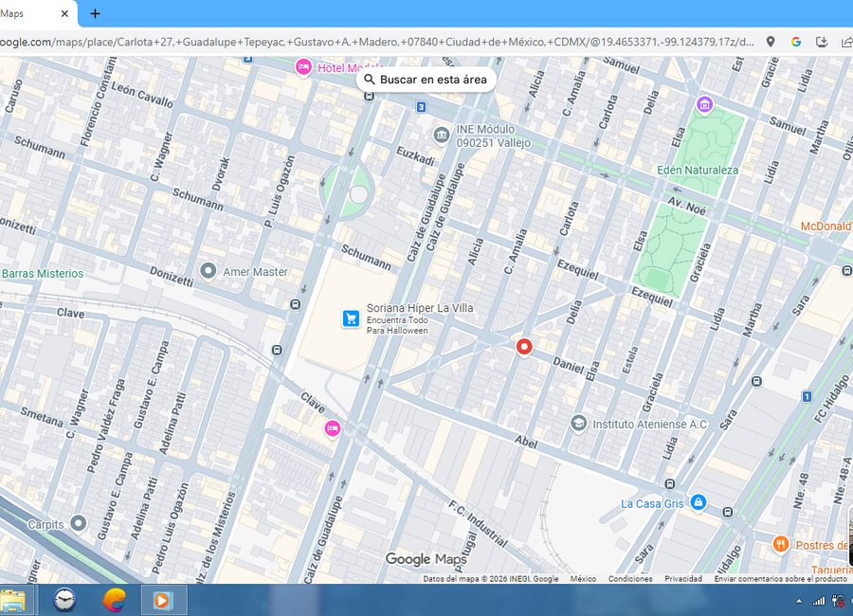Click the Buscar en esta área button

pyautogui.click(x=426, y=80)
